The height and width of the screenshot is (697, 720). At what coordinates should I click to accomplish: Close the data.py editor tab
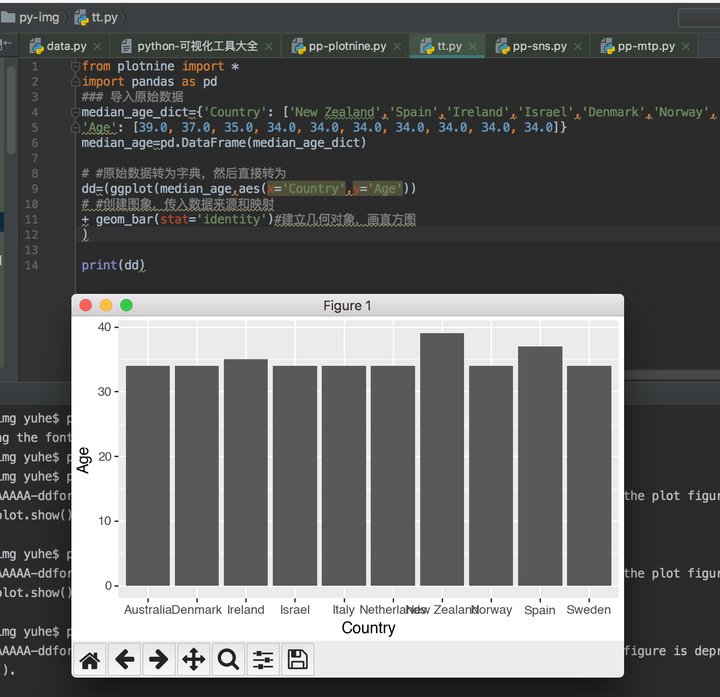[97, 47]
